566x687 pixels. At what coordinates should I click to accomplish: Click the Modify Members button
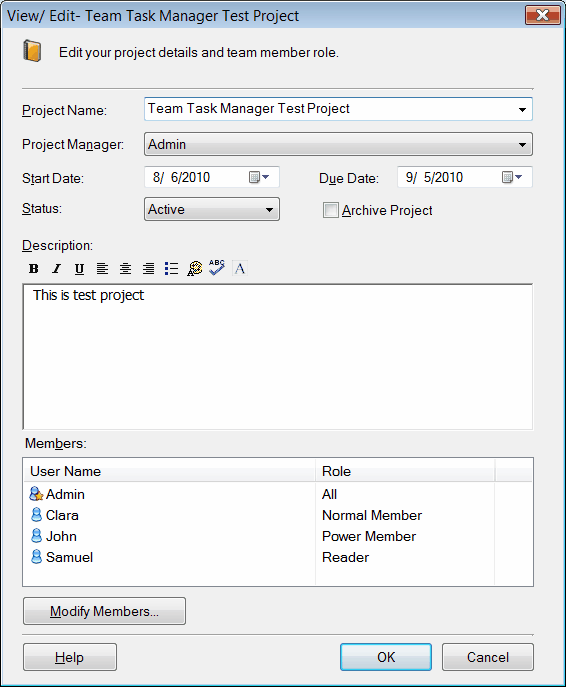[x=104, y=611]
